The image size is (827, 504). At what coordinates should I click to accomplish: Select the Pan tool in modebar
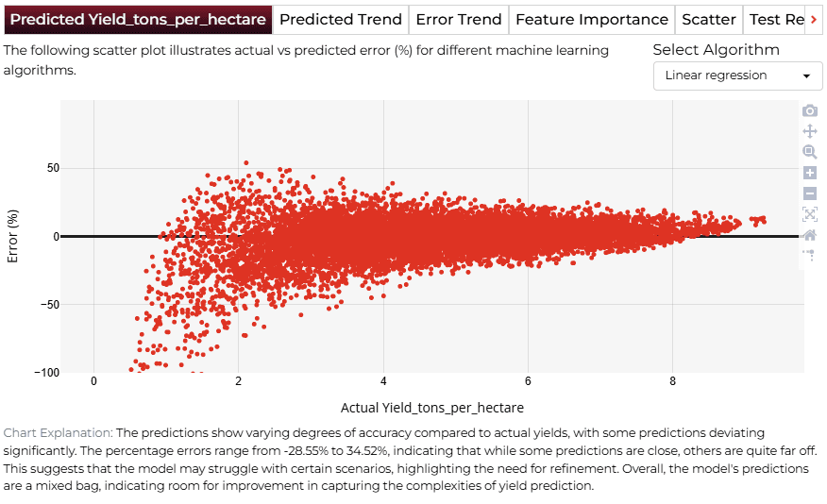810,131
